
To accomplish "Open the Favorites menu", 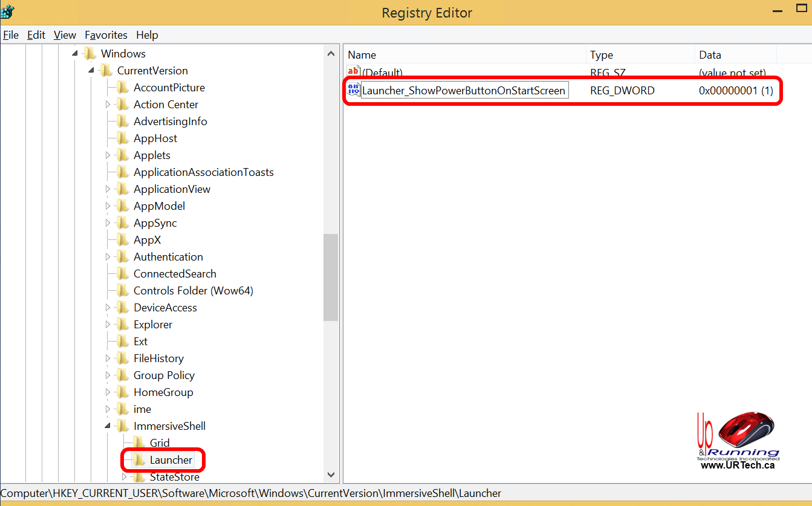I will point(106,35).
